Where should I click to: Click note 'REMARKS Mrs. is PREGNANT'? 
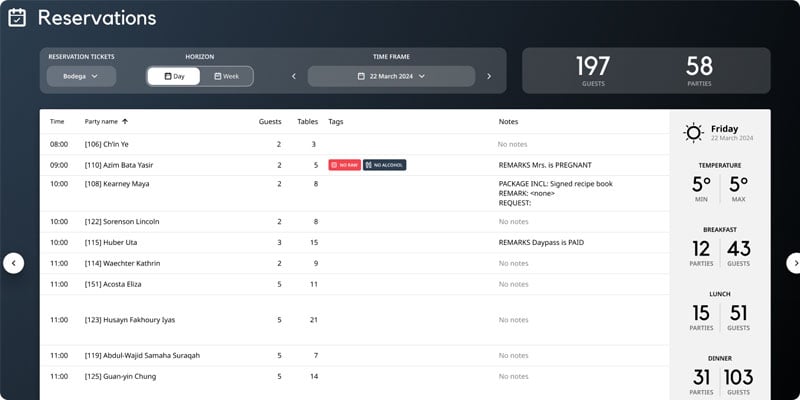pyautogui.click(x=545, y=165)
